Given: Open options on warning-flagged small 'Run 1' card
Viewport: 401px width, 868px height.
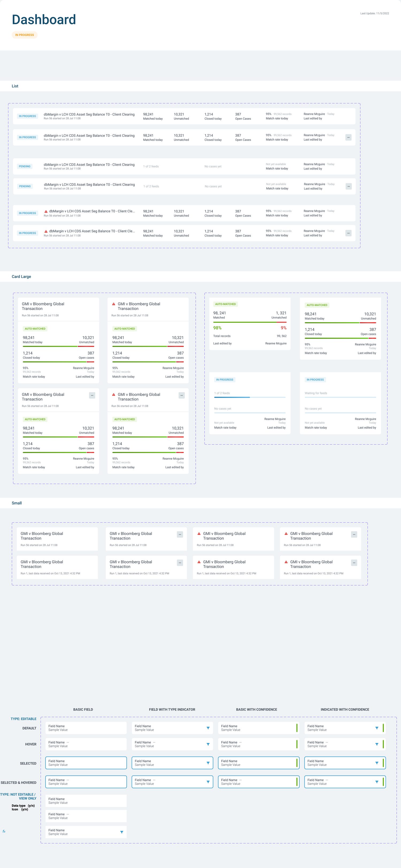Looking at the screenshot, I should pyautogui.click(x=354, y=563).
